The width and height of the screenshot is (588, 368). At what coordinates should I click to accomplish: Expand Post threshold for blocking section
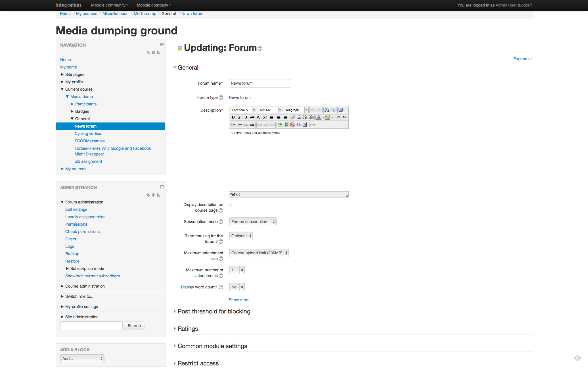214,311
